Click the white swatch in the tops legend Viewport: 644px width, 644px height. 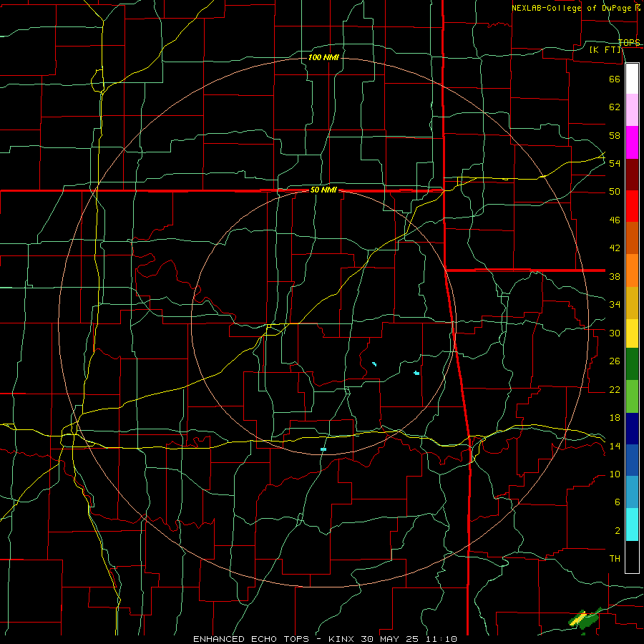632,79
